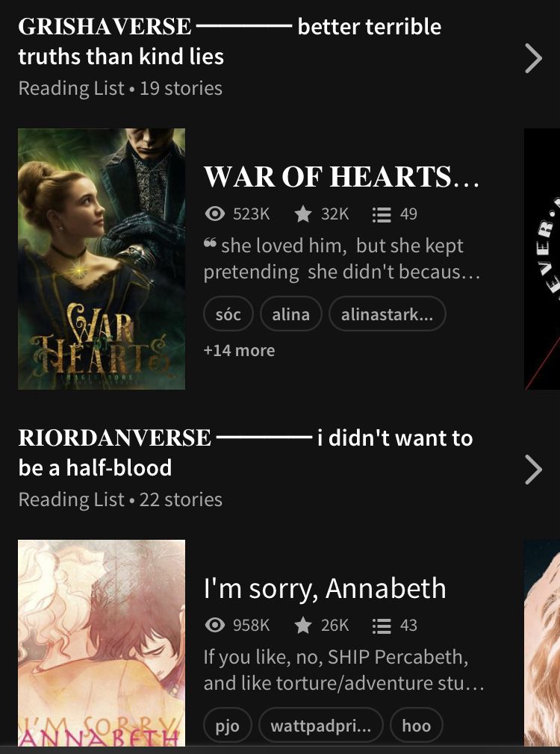Select the 'hoo' tag
Viewport: 560px width, 754px height.
pos(416,725)
